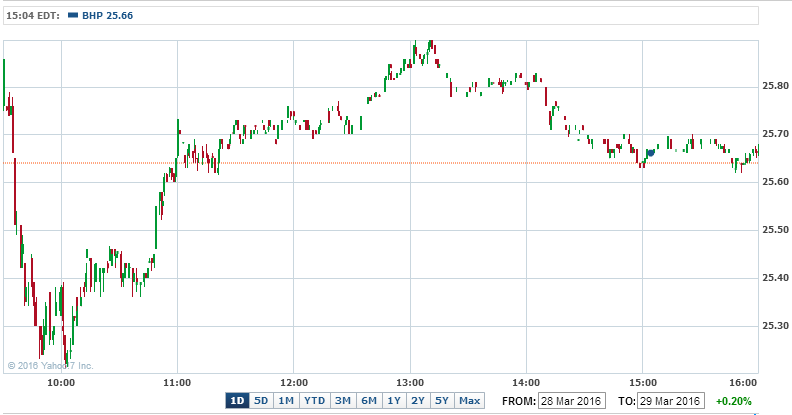Click the 15:00 time axis label

[642, 383]
